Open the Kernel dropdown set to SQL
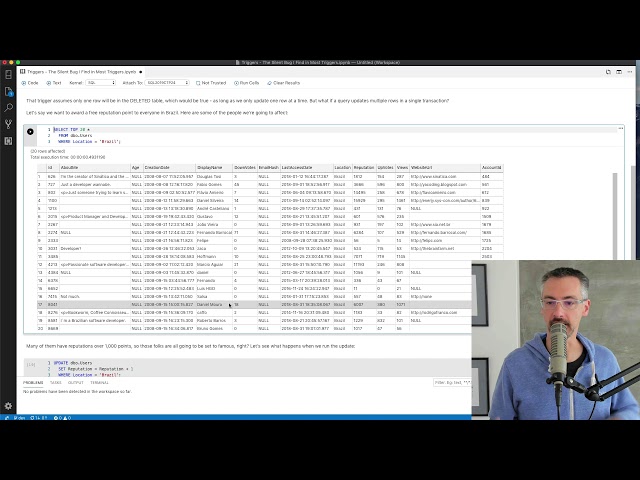Viewport: 640px width, 480px height. point(101,83)
